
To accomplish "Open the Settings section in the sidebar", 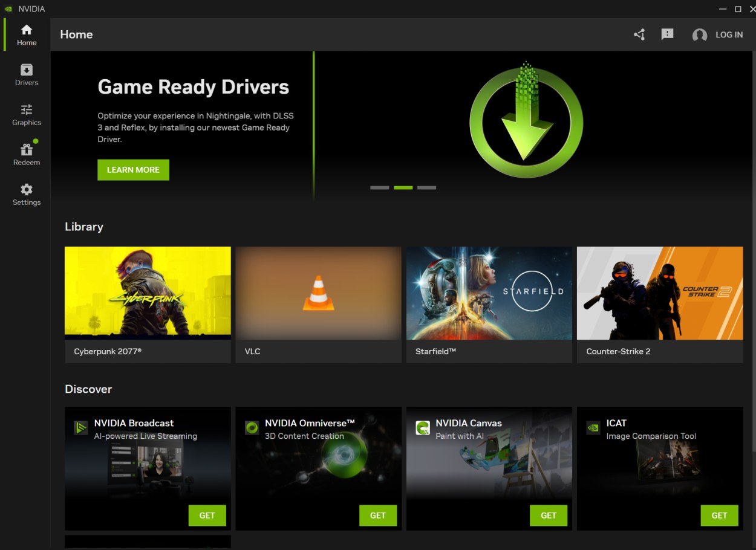I will pyautogui.click(x=26, y=193).
